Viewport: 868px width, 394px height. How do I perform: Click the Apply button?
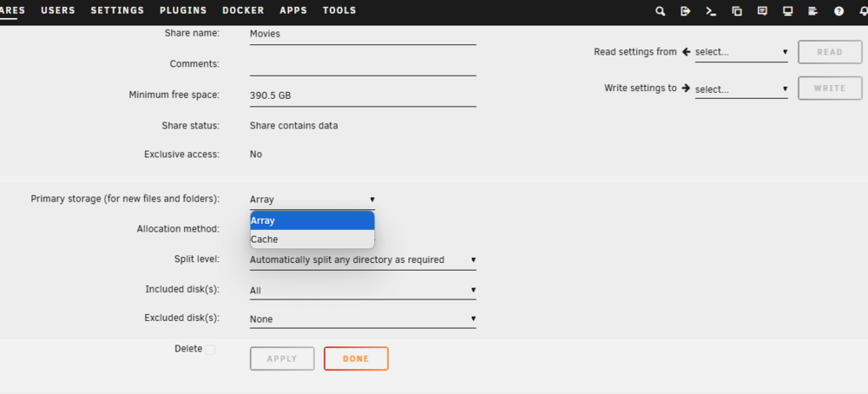(x=282, y=358)
